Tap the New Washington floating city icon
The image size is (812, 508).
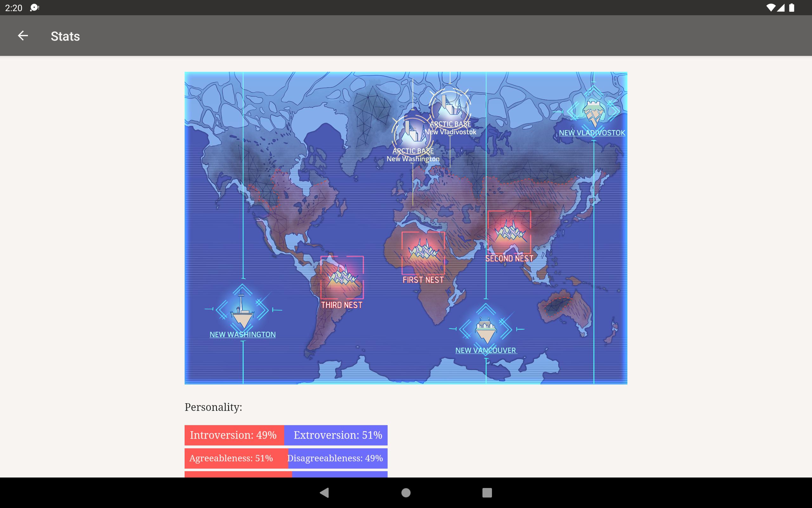click(242, 311)
